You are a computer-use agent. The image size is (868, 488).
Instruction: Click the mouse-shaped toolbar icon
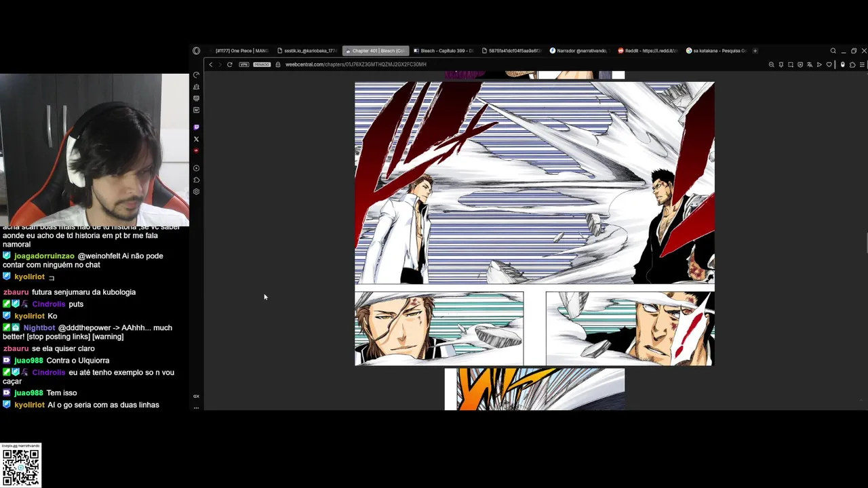click(842, 64)
